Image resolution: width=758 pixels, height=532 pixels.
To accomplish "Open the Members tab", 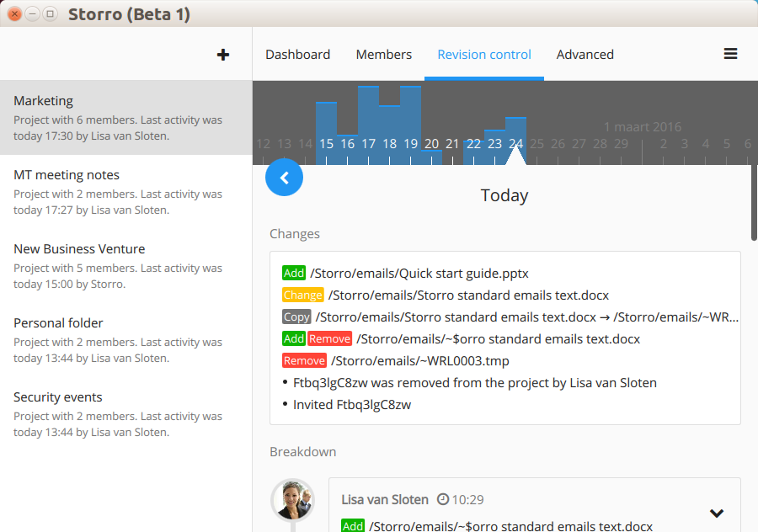I will click(384, 55).
